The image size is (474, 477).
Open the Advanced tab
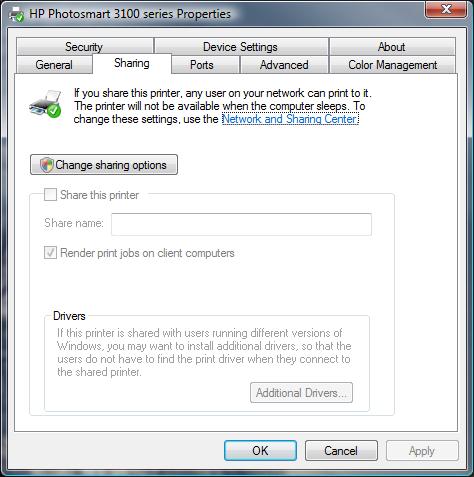[284, 64]
